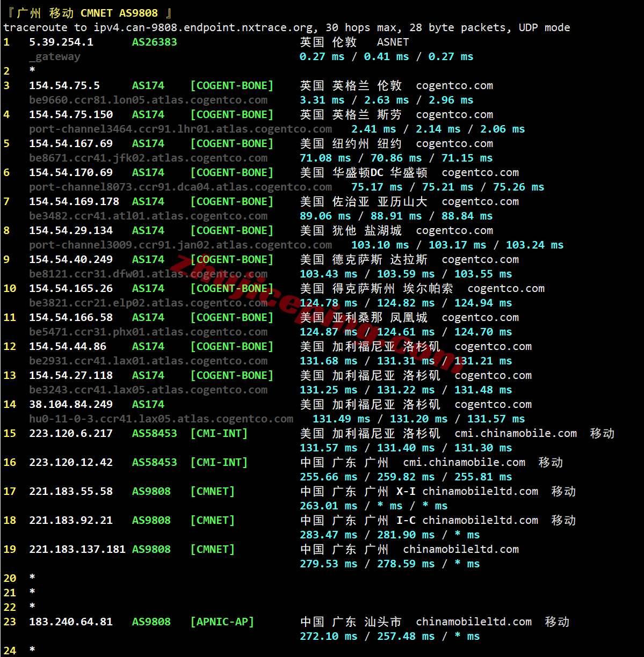Screen dimensions: 644x657
Task: Select IP 223.120.12.42 on hop 16
Action: (71, 462)
